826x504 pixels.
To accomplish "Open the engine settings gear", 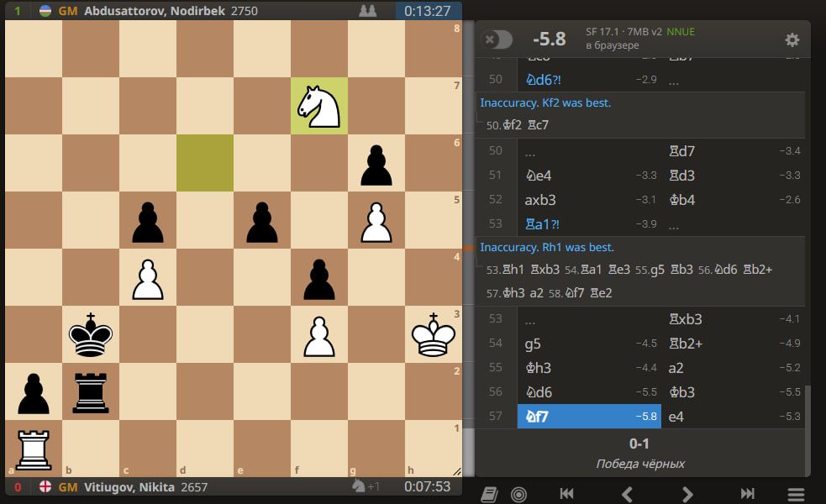I will tap(792, 39).
